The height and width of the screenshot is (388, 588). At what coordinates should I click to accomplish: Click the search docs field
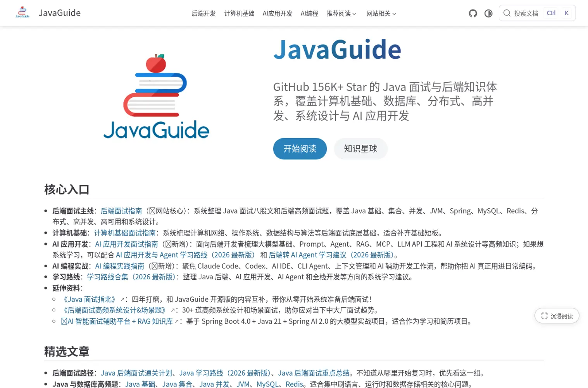(537, 13)
